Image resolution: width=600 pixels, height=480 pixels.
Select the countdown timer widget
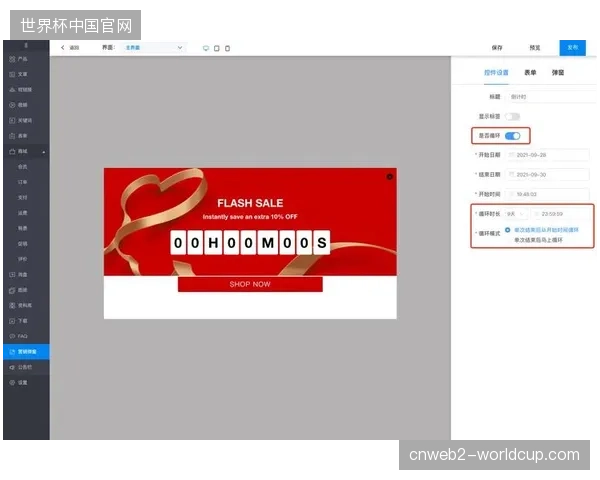tap(250, 242)
